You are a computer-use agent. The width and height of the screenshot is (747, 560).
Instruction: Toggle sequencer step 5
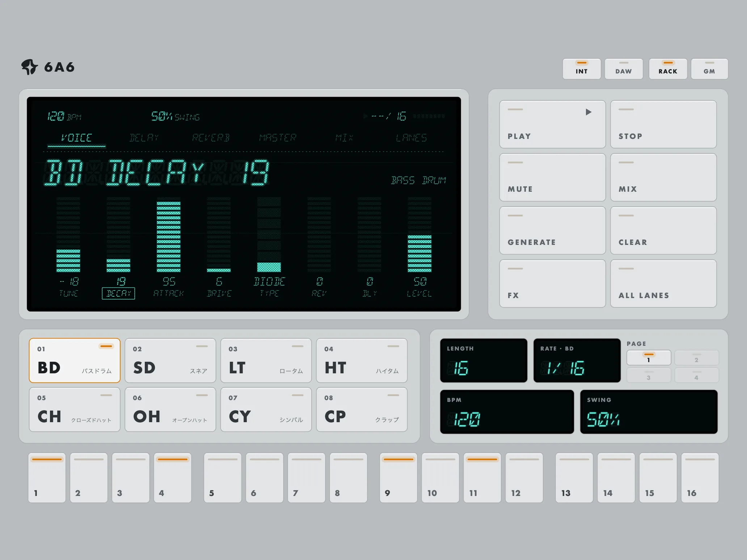pyautogui.click(x=223, y=478)
